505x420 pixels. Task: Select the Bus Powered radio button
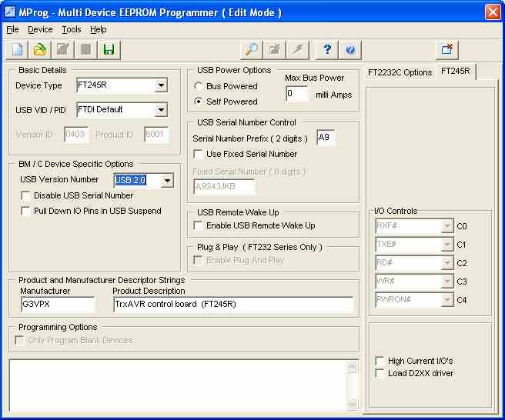click(199, 86)
